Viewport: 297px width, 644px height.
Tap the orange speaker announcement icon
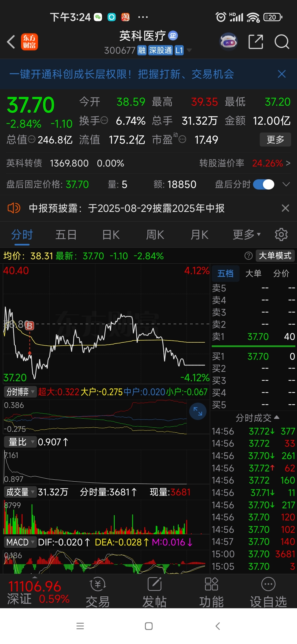point(14,208)
